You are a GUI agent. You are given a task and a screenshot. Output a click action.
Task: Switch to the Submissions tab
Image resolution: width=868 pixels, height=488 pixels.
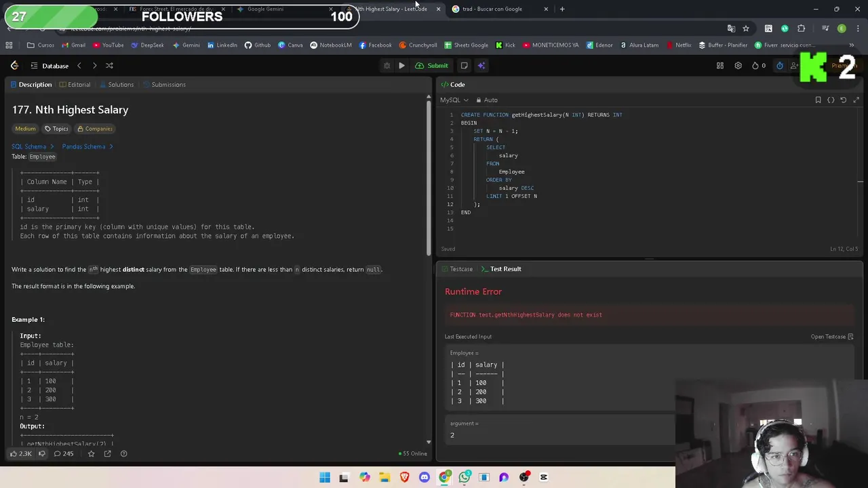click(x=163, y=85)
